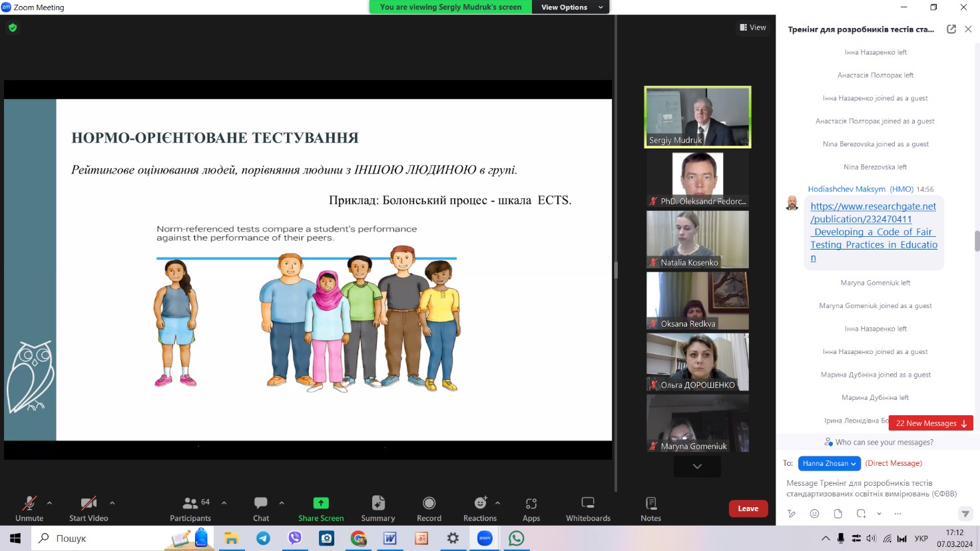980x551 pixels.
Task: Open the Notes icon
Action: (650, 508)
